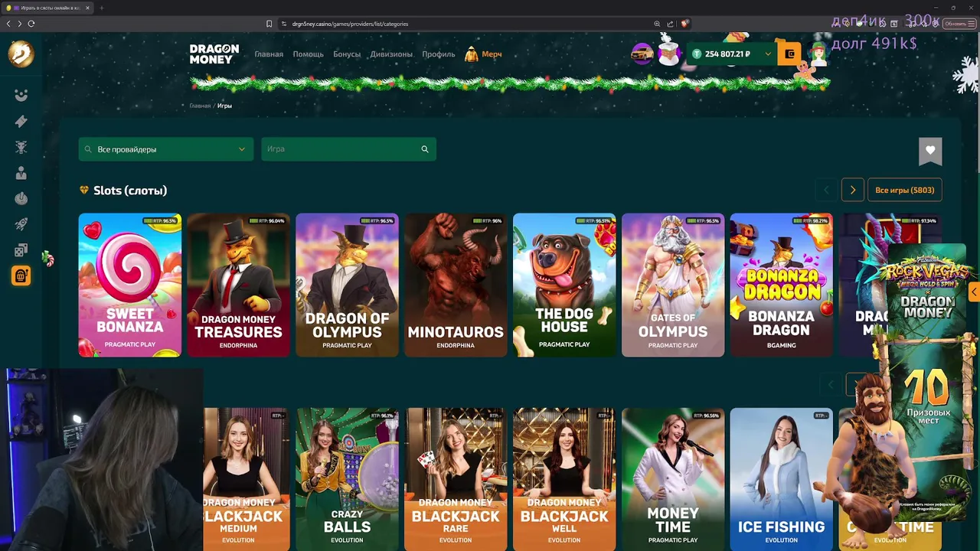The height and width of the screenshot is (551, 980).
Task: Click Все игры (5803) button
Action: point(905,190)
